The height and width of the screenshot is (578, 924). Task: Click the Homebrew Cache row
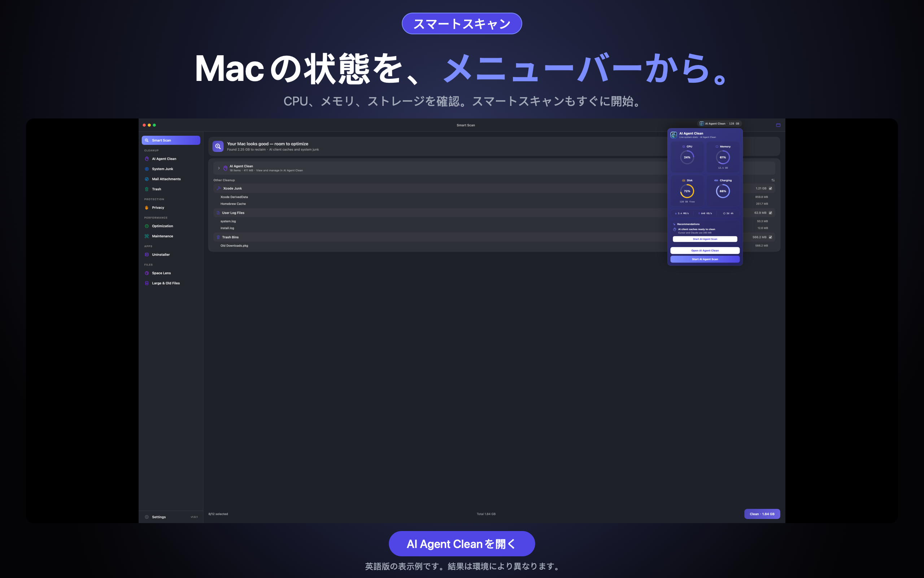point(494,204)
